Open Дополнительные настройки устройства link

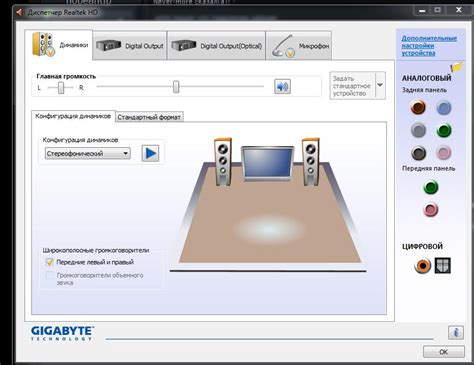(x=429, y=45)
